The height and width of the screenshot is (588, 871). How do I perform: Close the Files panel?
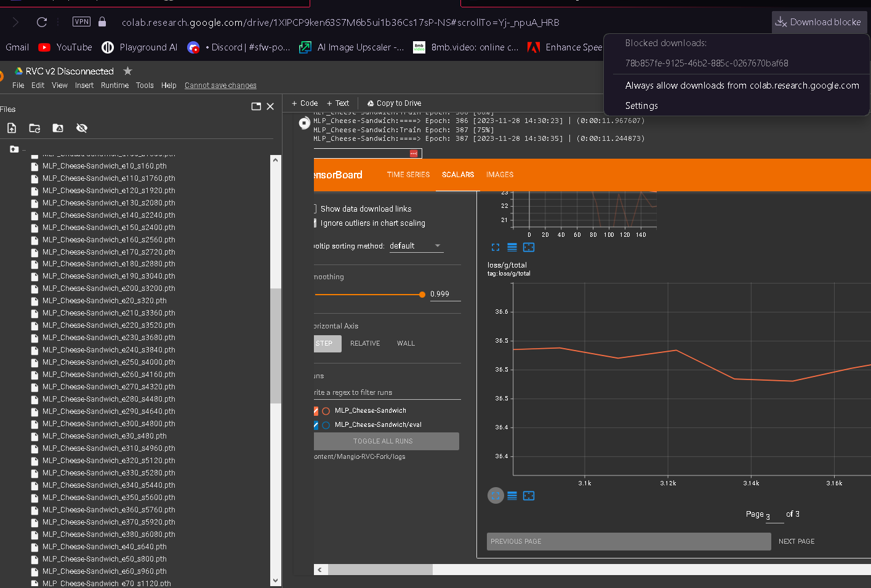(270, 106)
